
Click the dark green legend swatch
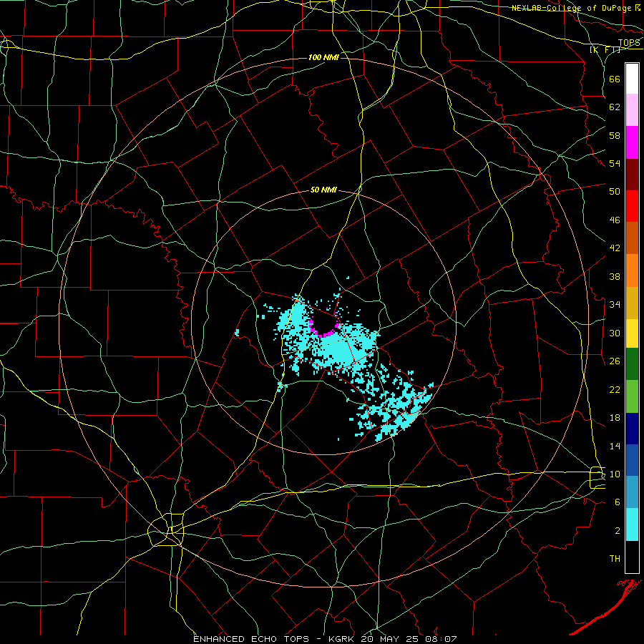pyautogui.click(x=632, y=364)
